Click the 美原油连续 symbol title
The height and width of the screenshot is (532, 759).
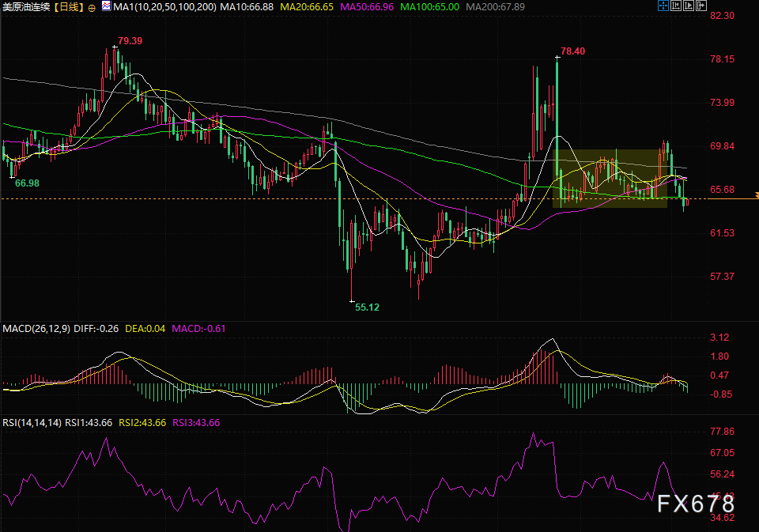click(x=27, y=7)
